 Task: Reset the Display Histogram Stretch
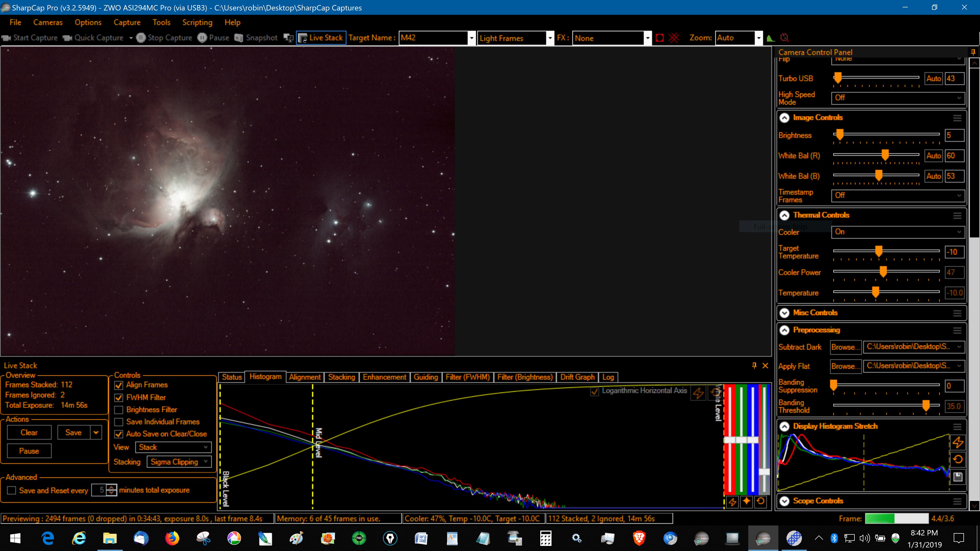[x=958, y=460]
